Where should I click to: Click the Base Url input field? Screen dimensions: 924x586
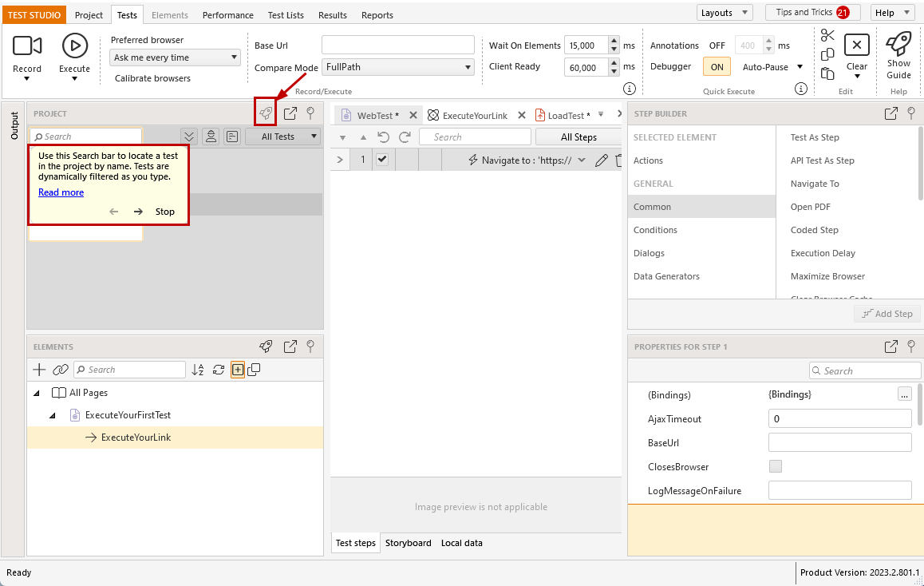coord(398,46)
